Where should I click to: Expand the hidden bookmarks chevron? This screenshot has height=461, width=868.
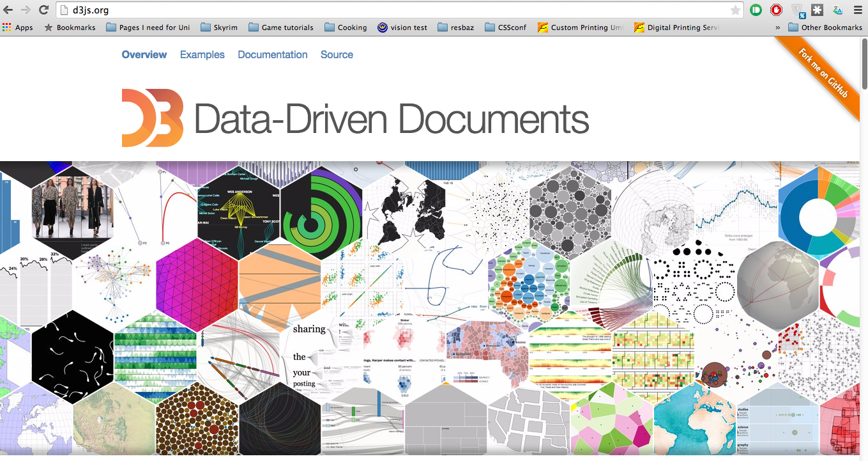pyautogui.click(x=777, y=27)
